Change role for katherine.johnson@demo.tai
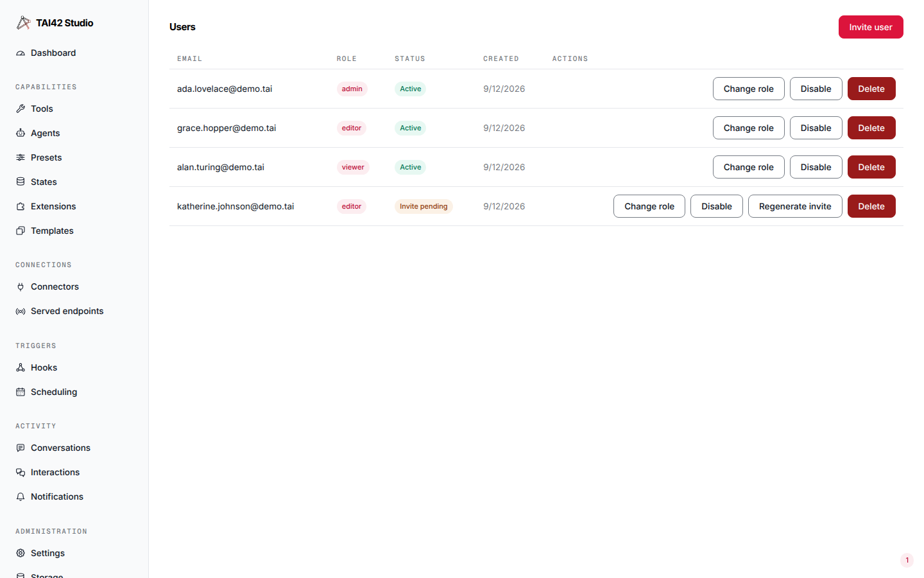The image size is (924, 578). (x=649, y=206)
